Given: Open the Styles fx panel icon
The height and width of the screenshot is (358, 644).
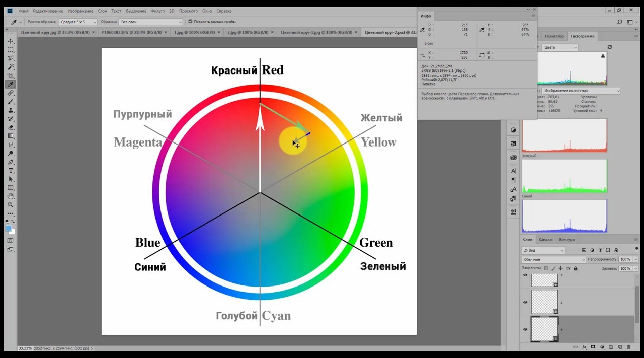Looking at the screenshot, I should click(x=513, y=144).
